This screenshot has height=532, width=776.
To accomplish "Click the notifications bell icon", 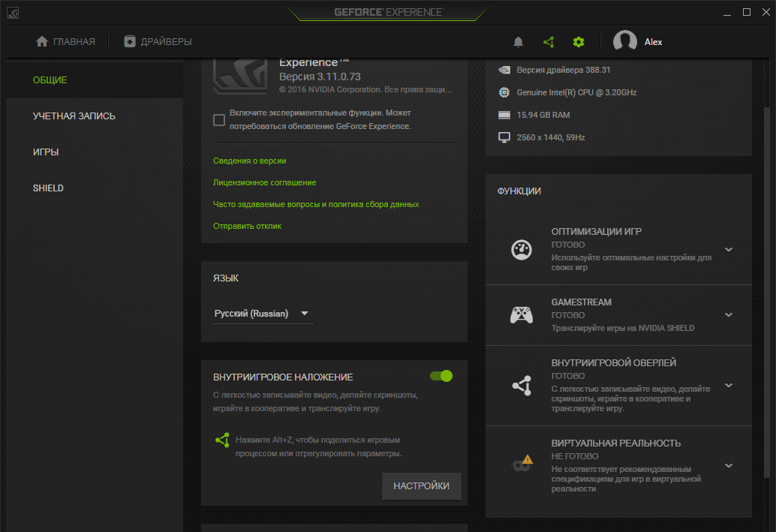I will 518,42.
